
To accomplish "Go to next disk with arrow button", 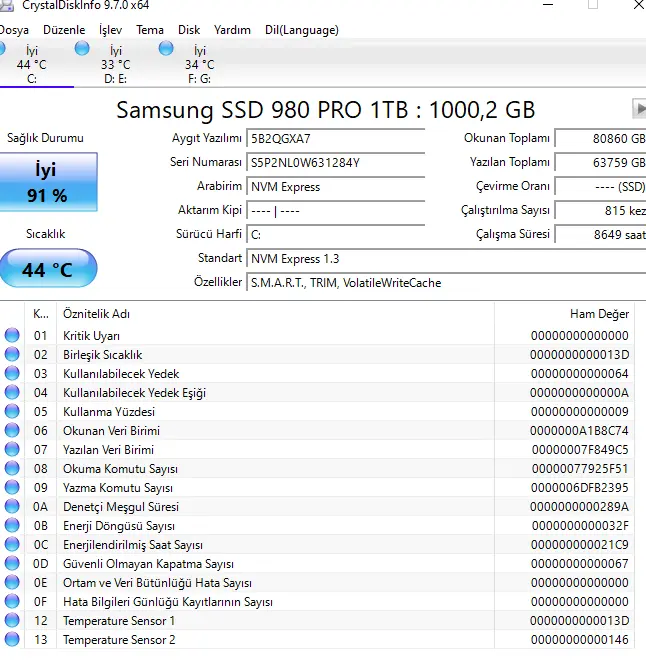I will click(639, 110).
